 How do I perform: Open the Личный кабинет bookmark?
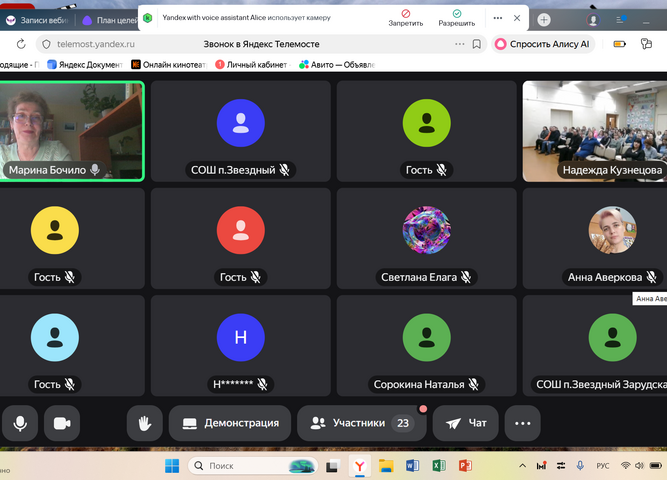[251, 64]
